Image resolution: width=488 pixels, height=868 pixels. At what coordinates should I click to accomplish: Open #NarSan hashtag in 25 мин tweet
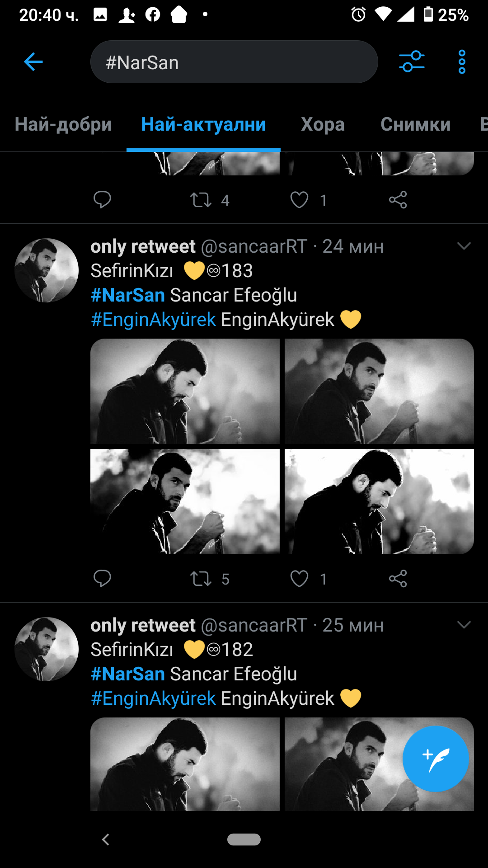128,674
